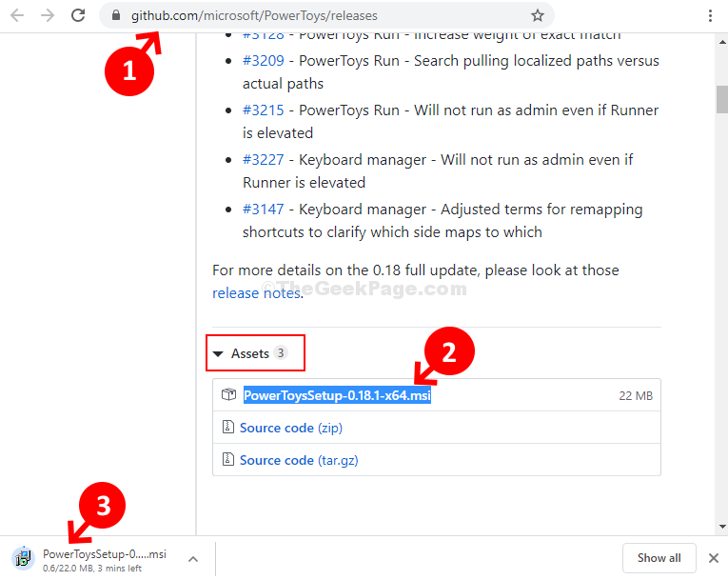This screenshot has height=580, width=728.
Task: Bookmark this page with the star
Action: pyautogui.click(x=537, y=15)
